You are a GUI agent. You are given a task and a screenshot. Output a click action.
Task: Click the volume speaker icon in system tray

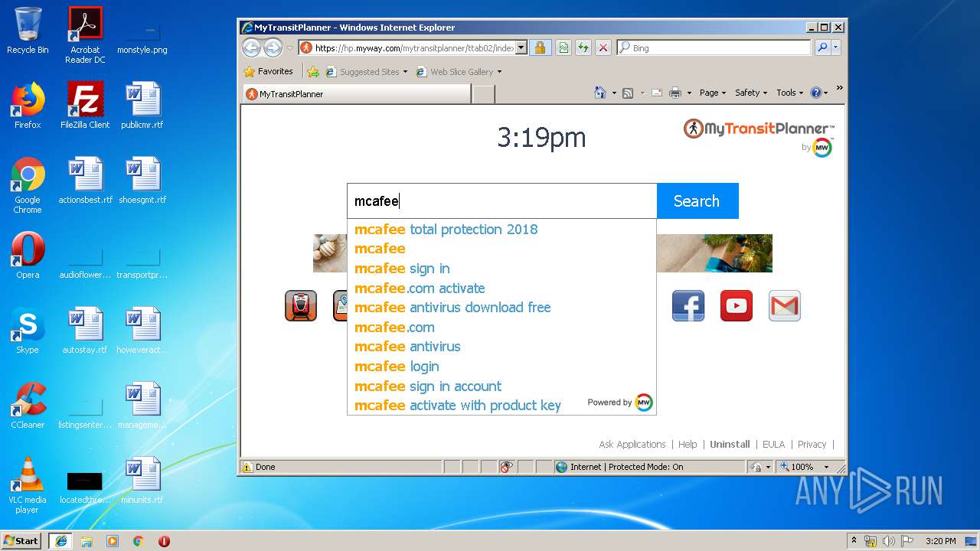pyautogui.click(x=889, y=541)
